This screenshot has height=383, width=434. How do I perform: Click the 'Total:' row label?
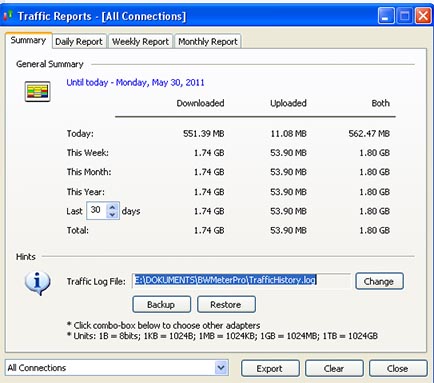[x=78, y=230]
